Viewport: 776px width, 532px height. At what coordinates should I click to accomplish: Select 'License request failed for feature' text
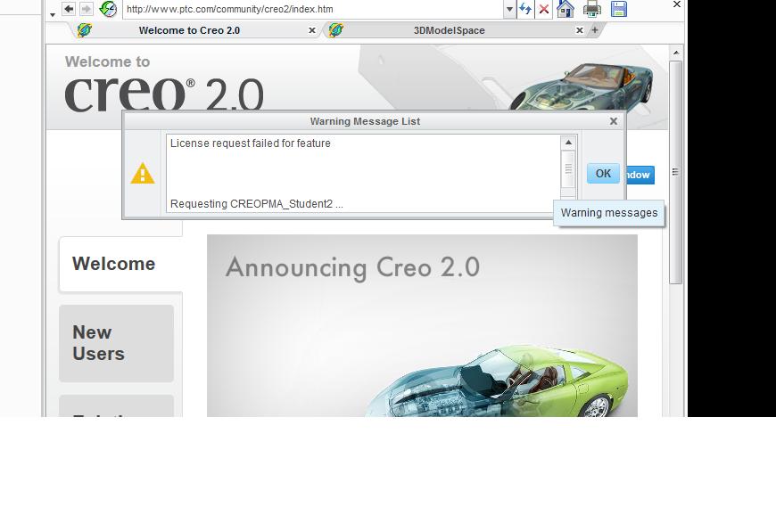[251, 143]
